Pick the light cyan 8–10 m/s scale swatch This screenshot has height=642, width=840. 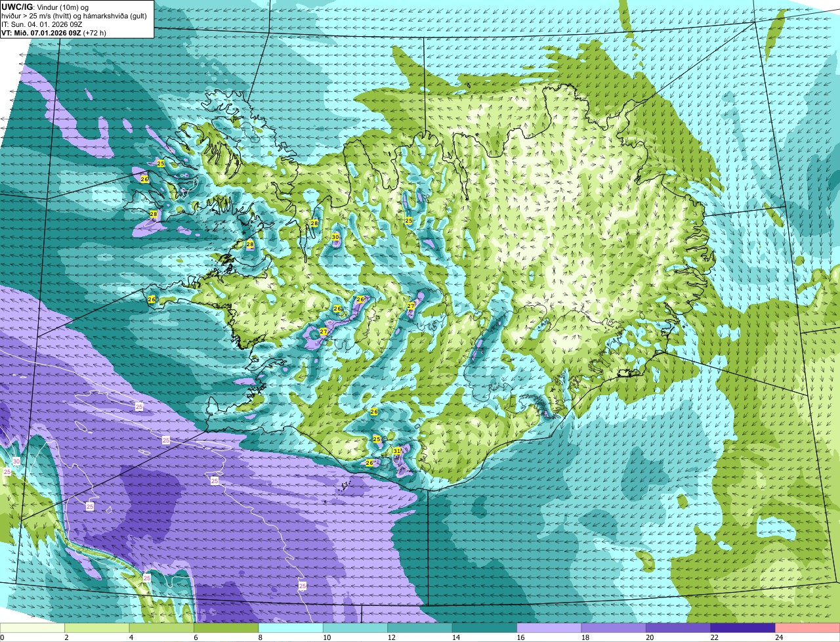click(x=291, y=628)
